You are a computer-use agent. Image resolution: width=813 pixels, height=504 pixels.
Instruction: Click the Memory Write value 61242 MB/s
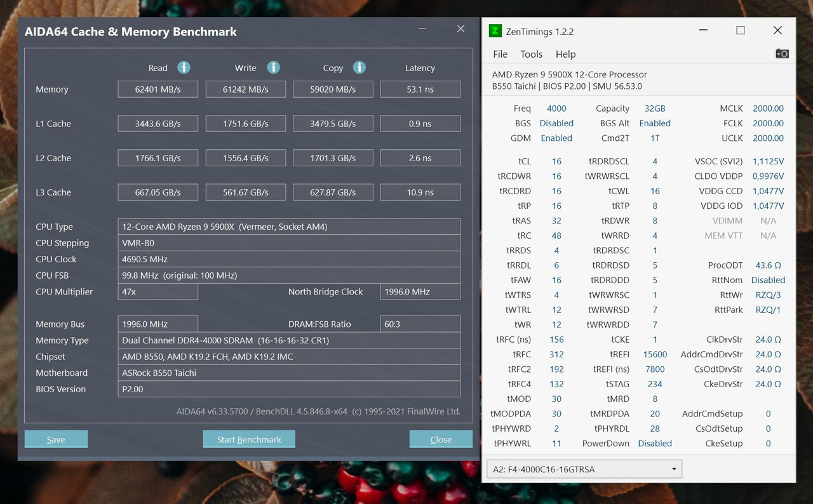tap(246, 90)
